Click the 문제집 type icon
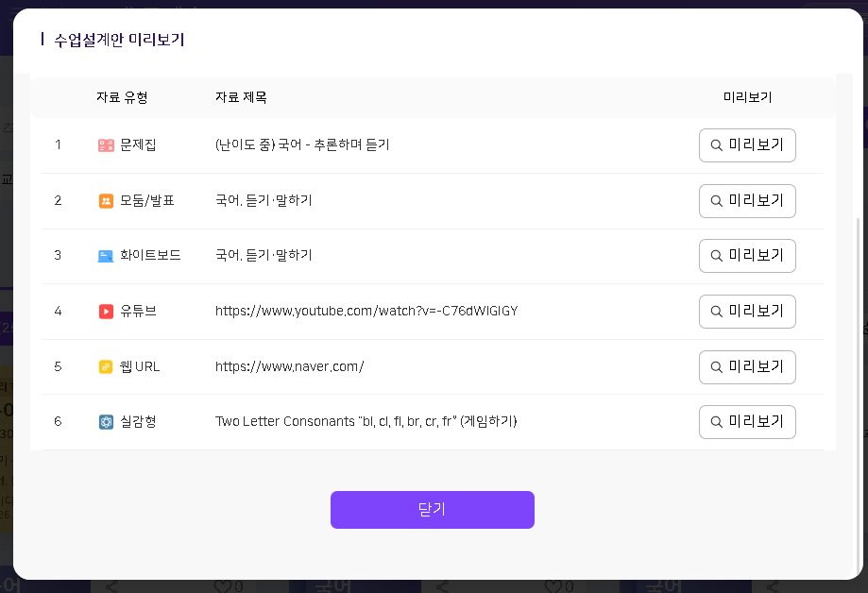The width and height of the screenshot is (868, 593). (x=106, y=145)
